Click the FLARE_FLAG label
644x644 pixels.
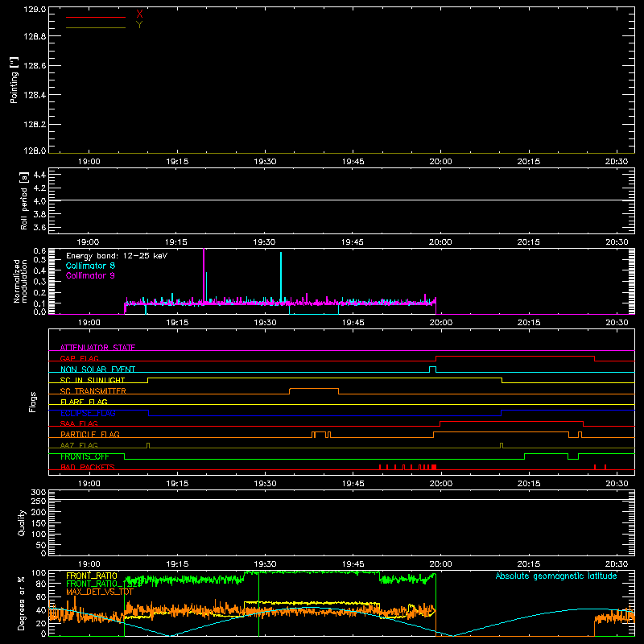coord(84,402)
